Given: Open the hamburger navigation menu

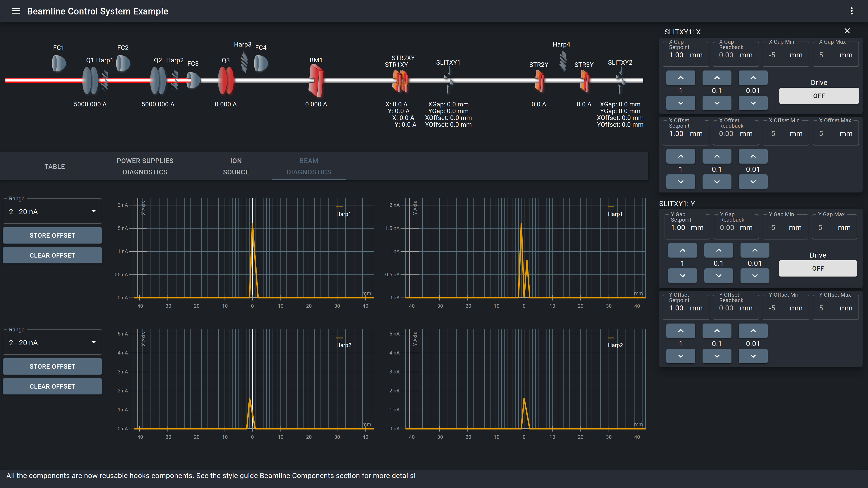Looking at the screenshot, I should [x=16, y=11].
